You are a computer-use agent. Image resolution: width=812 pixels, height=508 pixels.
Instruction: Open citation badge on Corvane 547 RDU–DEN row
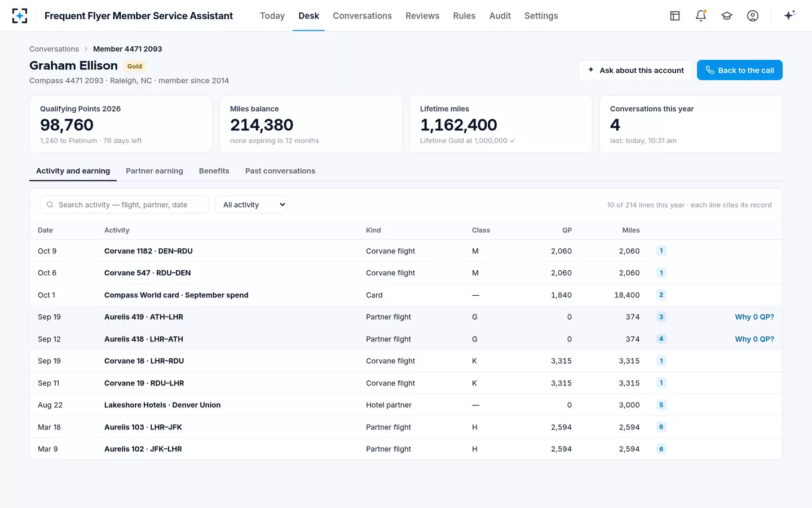(x=661, y=273)
